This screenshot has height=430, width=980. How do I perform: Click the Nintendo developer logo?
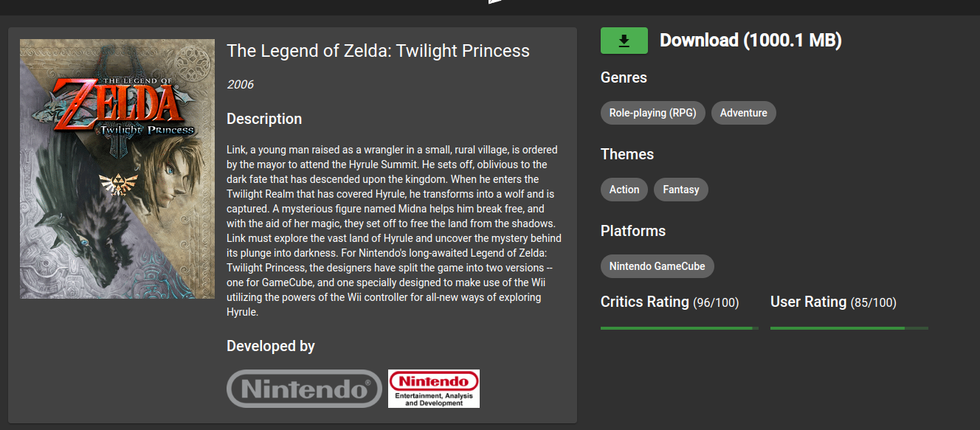point(304,389)
